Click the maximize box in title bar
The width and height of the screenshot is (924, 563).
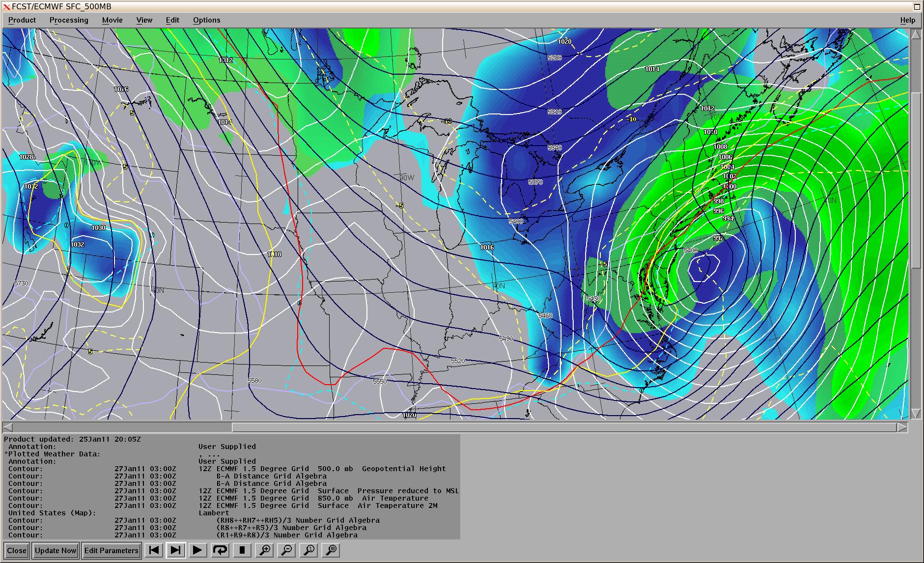pyautogui.click(x=917, y=6)
